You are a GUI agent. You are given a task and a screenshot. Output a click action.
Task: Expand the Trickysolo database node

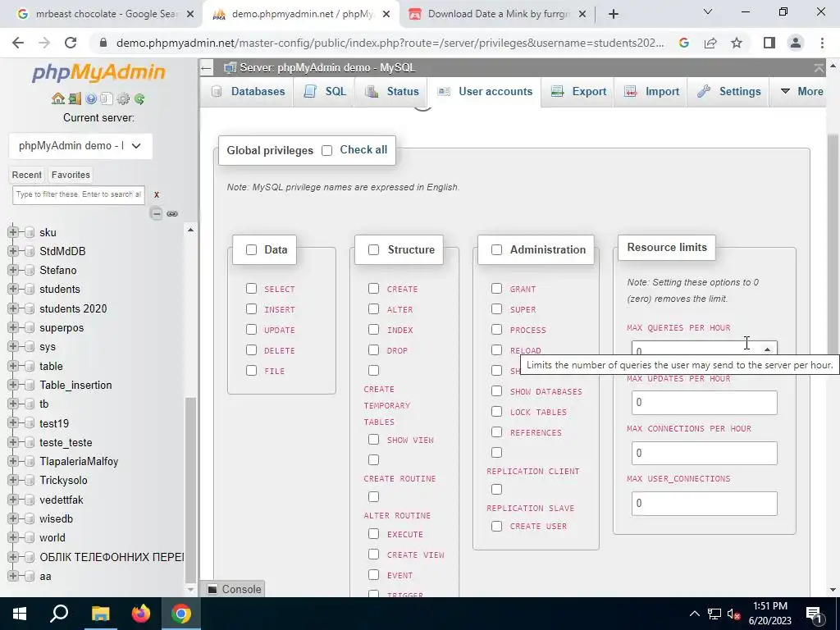pos(13,481)
